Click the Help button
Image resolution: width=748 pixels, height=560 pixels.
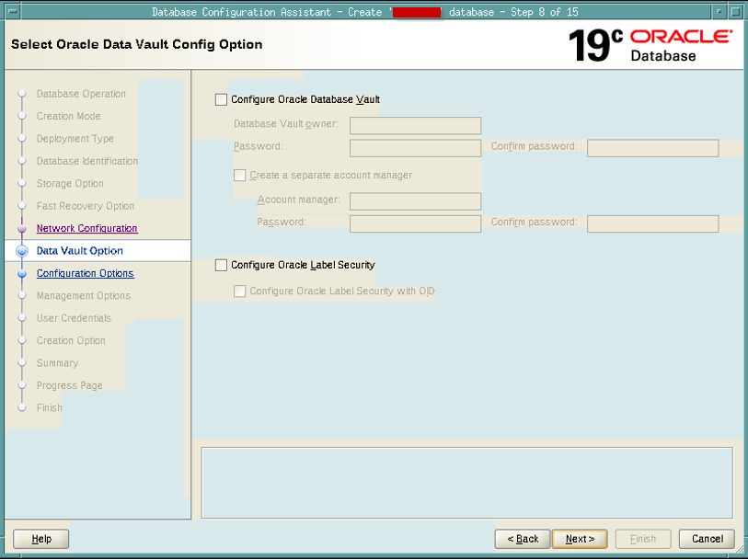coord(41,539)
